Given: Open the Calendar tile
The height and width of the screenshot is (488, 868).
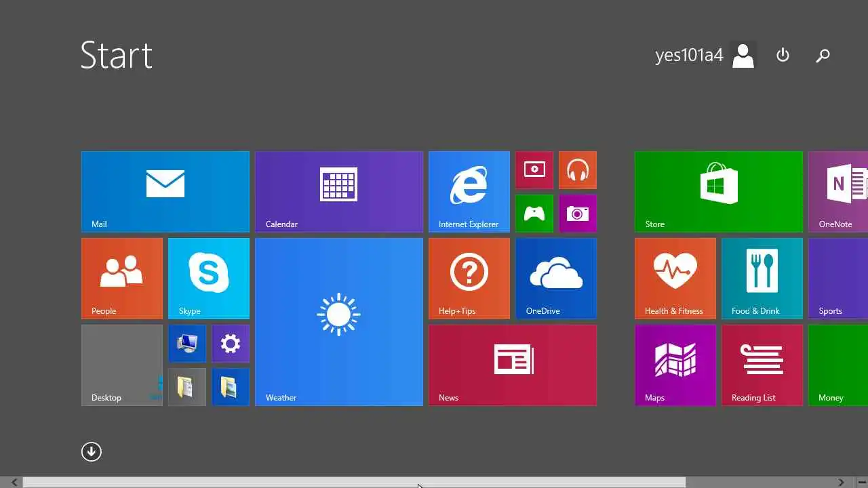Looking at the screenshot, I should coord(339,192).
